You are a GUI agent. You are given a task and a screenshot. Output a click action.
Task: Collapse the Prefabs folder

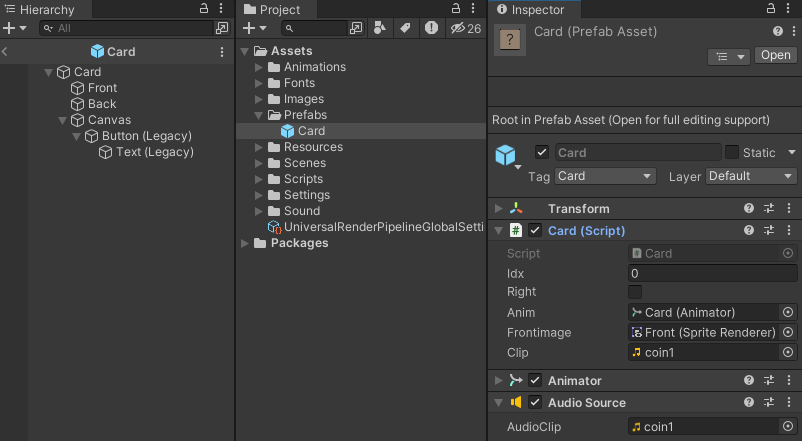(x=259, y=115)
